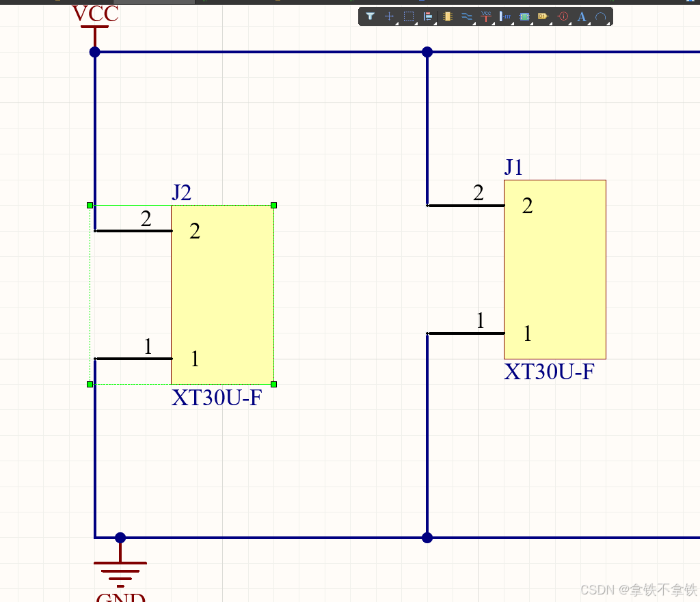This screenshot has width=700, height=602.
Task: Open the Selection Filter funnel icon
Action: click(370, 16)
